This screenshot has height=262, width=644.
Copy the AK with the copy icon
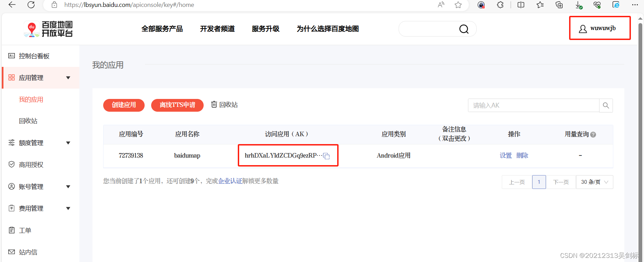(x=326, y=156)
